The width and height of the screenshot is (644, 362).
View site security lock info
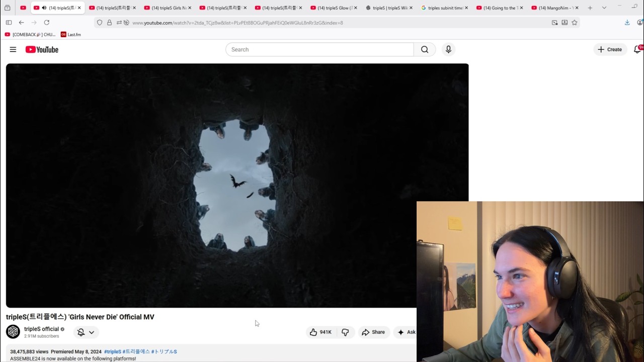[x=109, y=23]
